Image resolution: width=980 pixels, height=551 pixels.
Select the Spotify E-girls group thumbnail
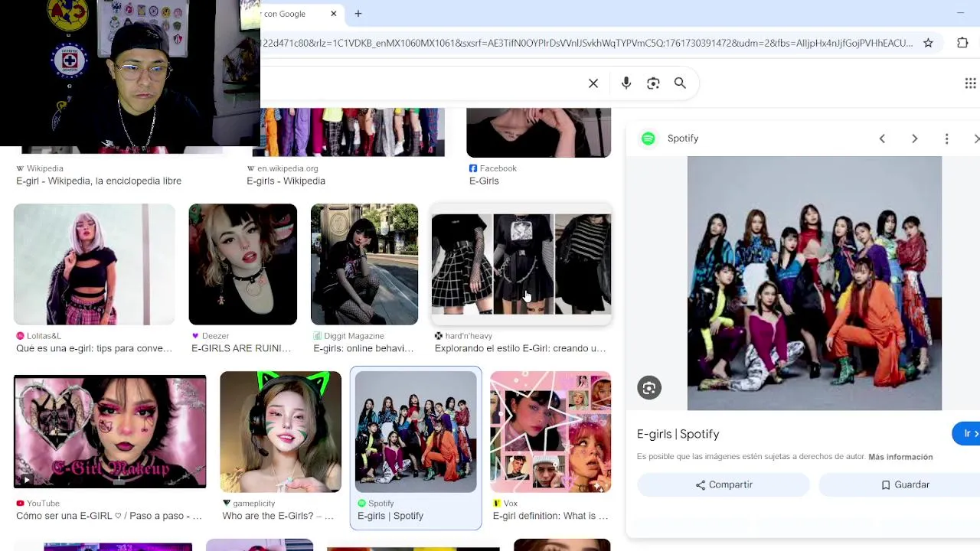coord(416,432)
